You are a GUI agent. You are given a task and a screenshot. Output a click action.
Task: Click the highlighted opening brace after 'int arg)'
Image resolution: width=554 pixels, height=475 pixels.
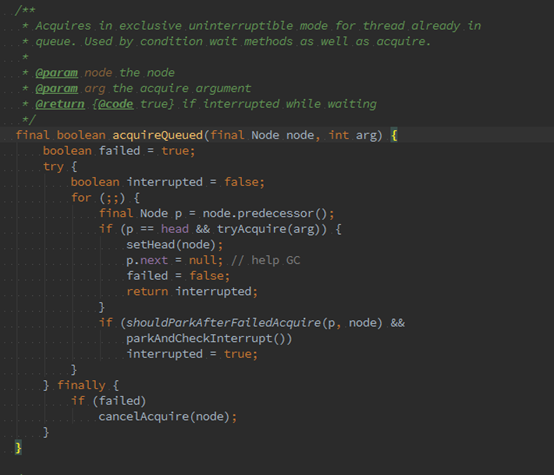(394, 135)
